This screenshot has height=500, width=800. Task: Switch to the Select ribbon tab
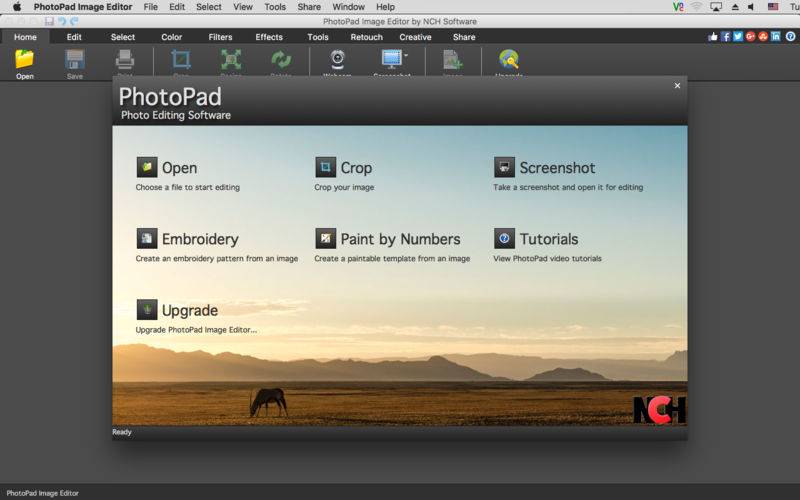(x=123, y=37)
